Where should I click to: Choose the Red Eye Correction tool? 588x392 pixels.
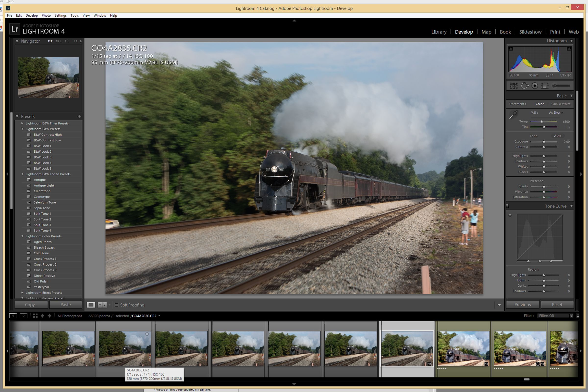click(535, 86)
